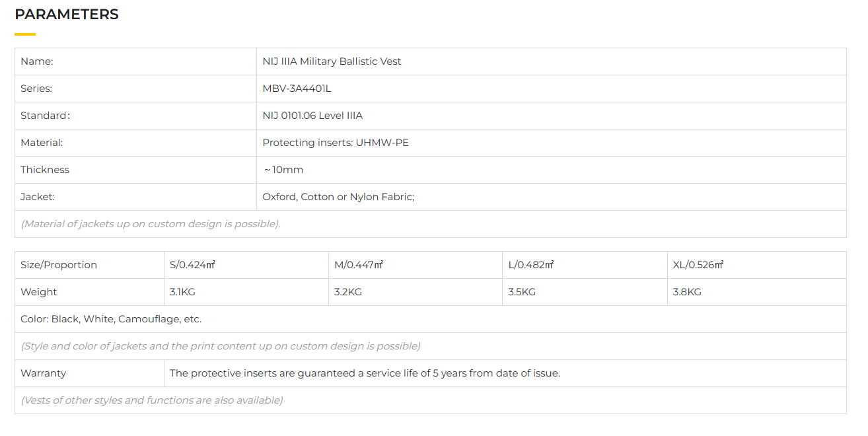The image size is (868, 436).
Task: Click the ~10mm thickness value
Action: click(283, 170)
